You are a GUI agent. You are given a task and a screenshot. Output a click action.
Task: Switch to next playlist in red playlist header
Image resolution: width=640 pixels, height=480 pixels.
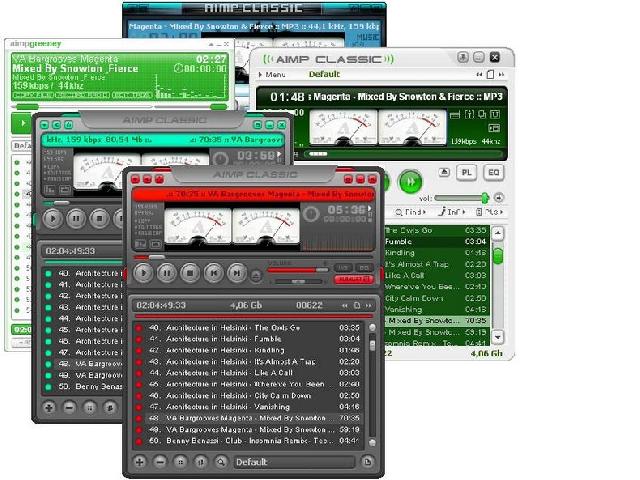[x=369, y=305]
